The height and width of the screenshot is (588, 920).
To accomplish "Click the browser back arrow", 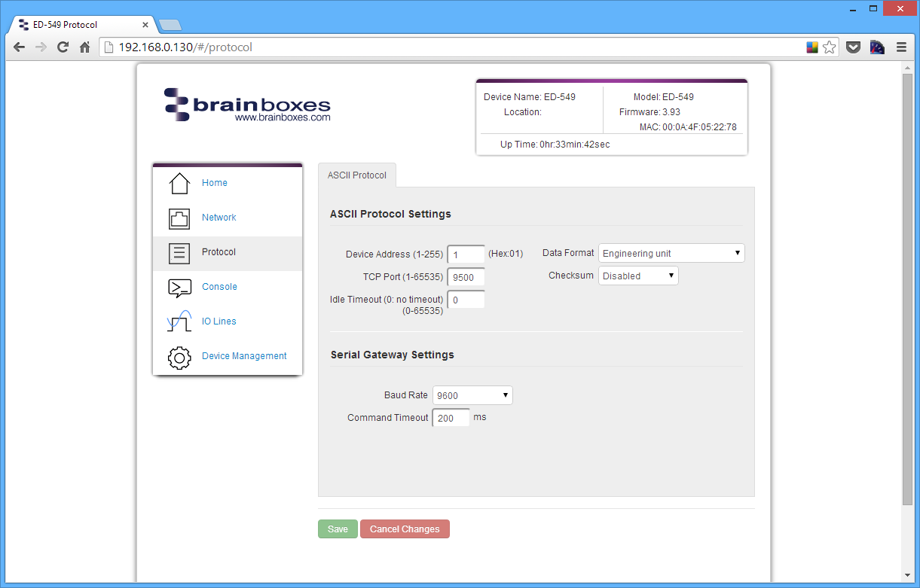I will 19,47.
